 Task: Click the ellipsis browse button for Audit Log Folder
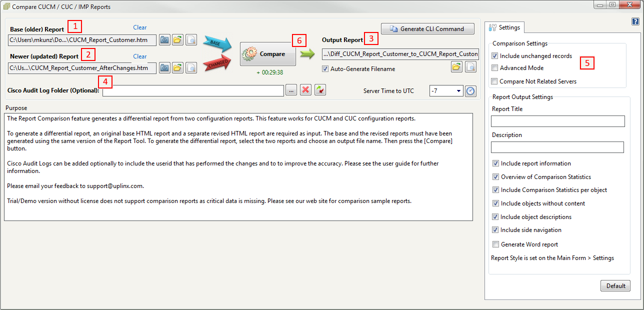tap(291, 90)
